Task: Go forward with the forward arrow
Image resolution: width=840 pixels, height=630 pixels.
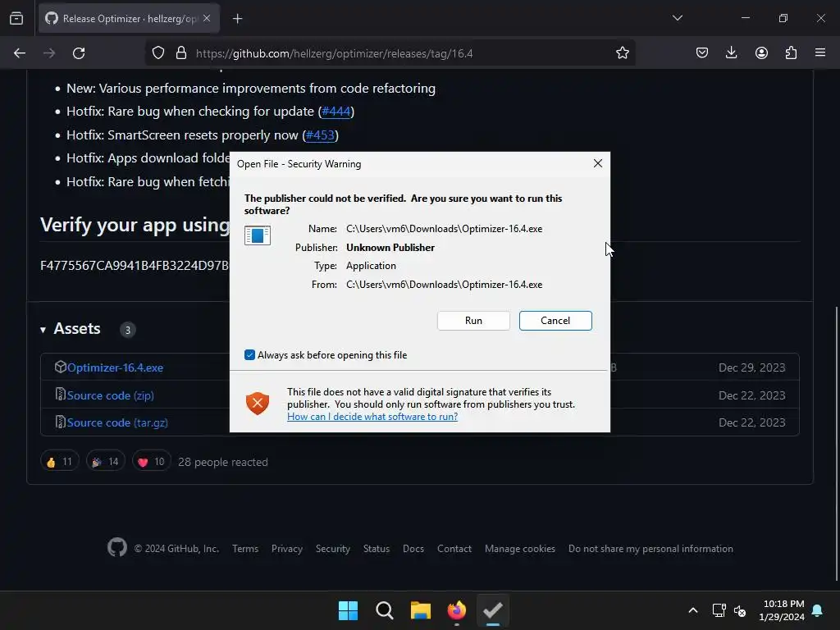Action: point(49,53)
